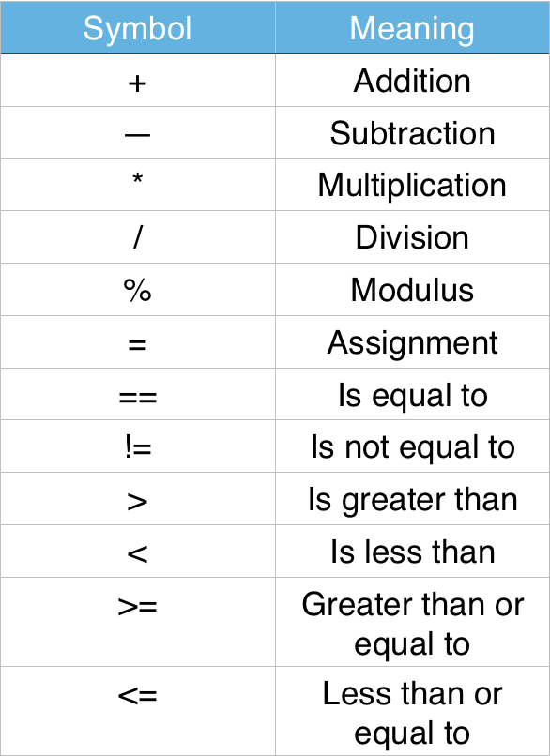Click the Assignment meaning cell
Viewport: 550px width, 756px height.
pos(413,342)
